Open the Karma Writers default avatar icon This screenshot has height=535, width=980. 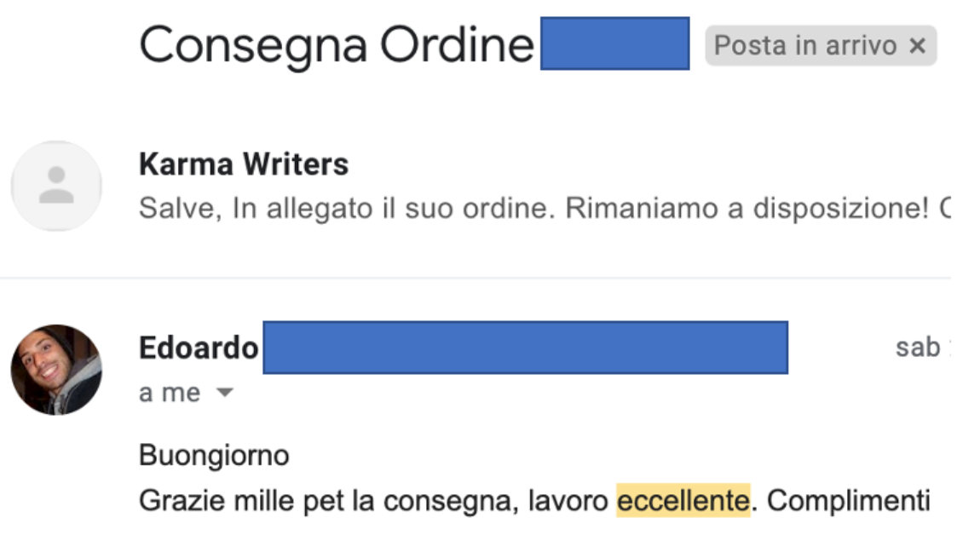(x=56, y=186)
